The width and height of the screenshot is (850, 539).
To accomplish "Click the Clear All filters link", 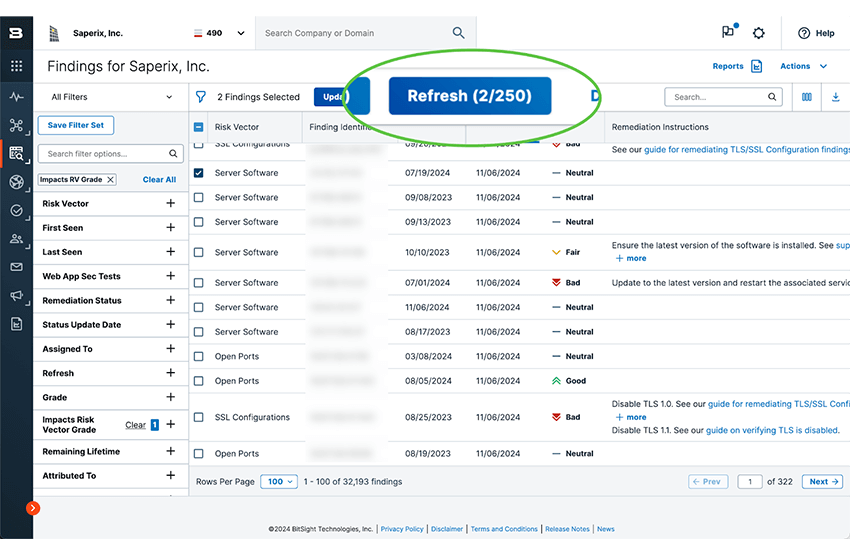I will pos(159,179).
